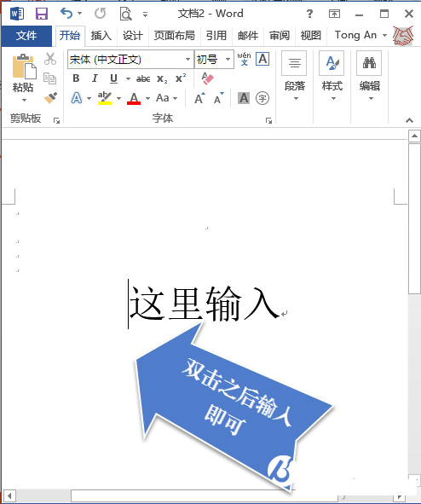Expand the font name dropdown
The image size is (421, 504).
187,59
